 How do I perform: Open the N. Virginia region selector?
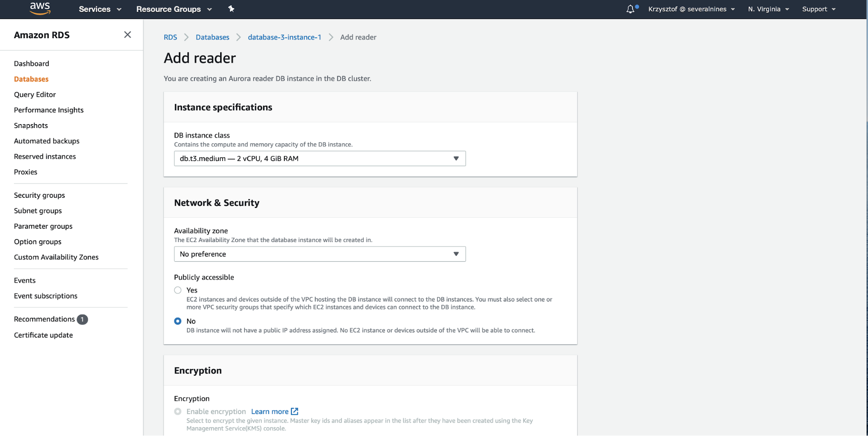click(x=768, y=9)
